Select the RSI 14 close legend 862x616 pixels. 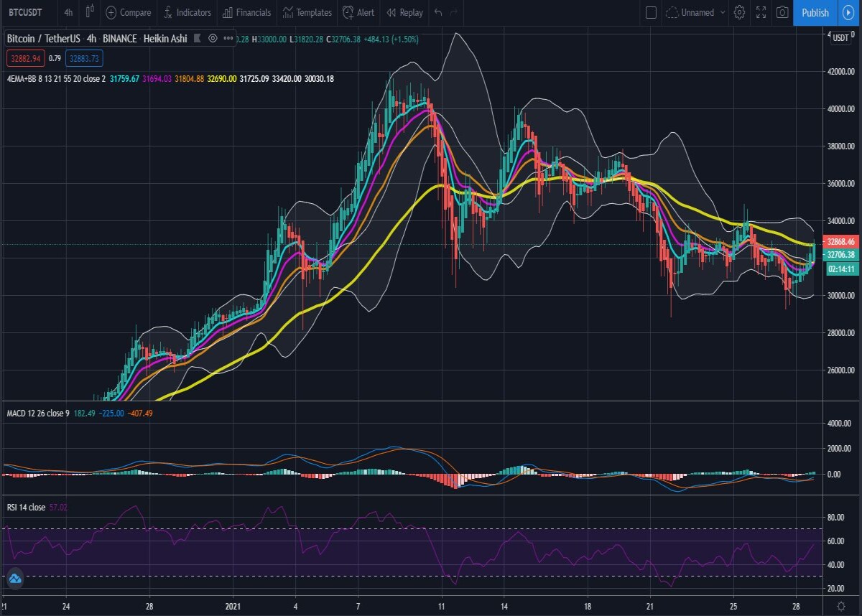[x=26, y=508]
